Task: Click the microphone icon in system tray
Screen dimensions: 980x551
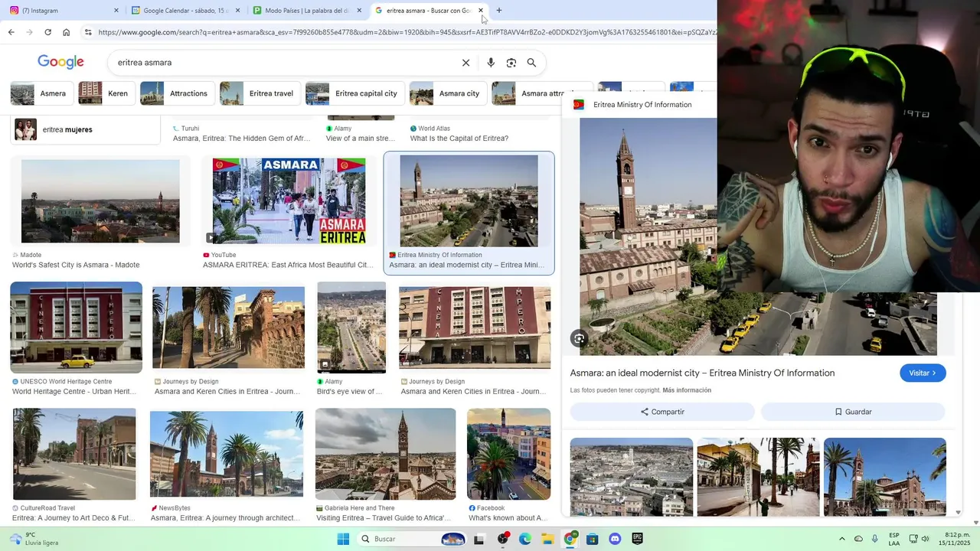Action: tap(874, 539)
